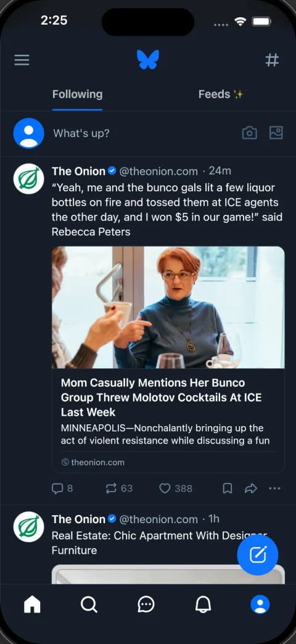This screenshot has height=644, width=296.
Task: Repost the post with 63 reposts
Action: [x=119, y=489]
